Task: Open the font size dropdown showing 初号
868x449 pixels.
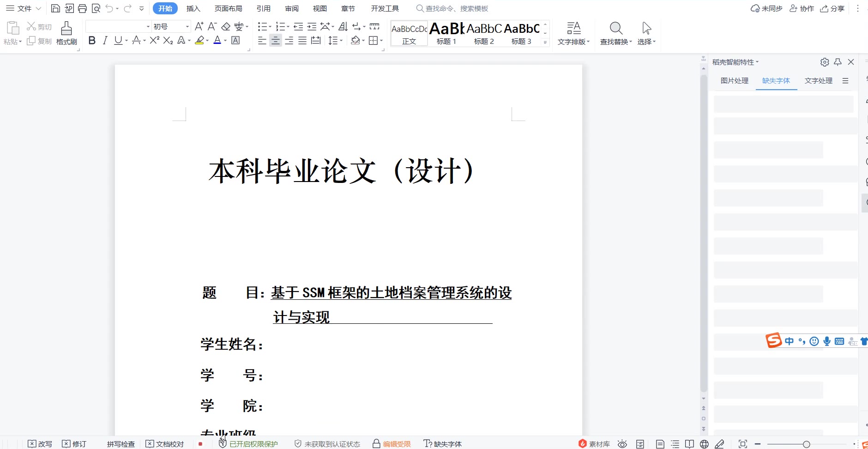Action: (187, 26)
